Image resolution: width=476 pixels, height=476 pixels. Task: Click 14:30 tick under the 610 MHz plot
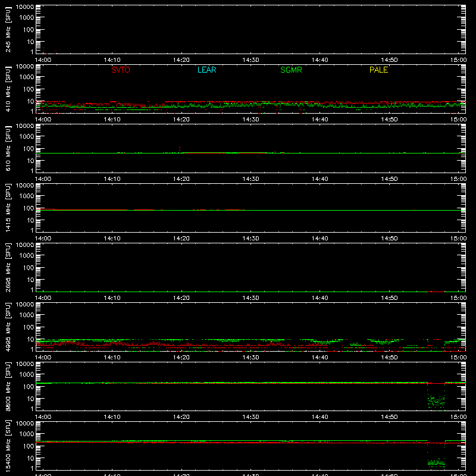click(250, 179)
